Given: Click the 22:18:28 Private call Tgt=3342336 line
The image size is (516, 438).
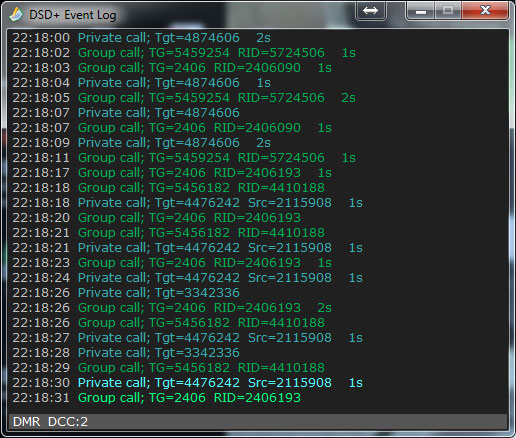Looking at the screenshot, I should pyautogui.click(x=126, y=353).
